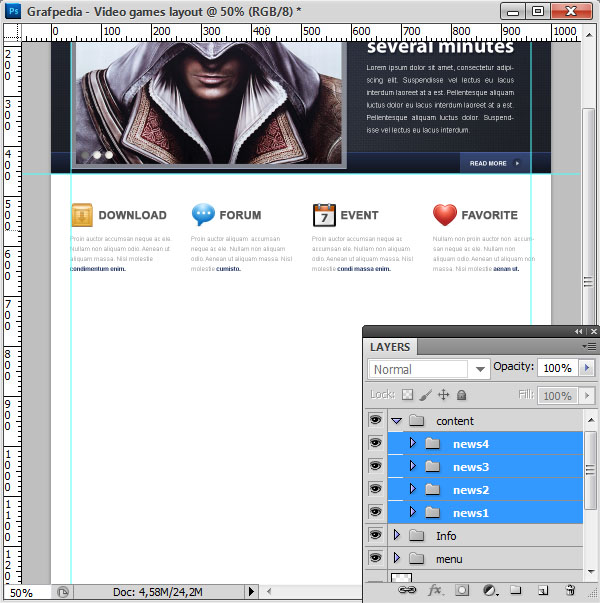This screenshot has width=600, height=603.
Task: Add a layer mask
Action: (x=462, y=590)
